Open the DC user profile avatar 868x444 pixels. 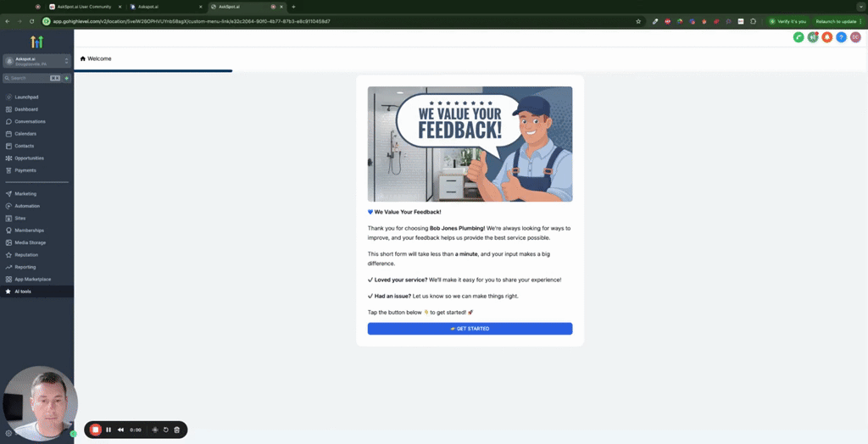click(856, 37)
